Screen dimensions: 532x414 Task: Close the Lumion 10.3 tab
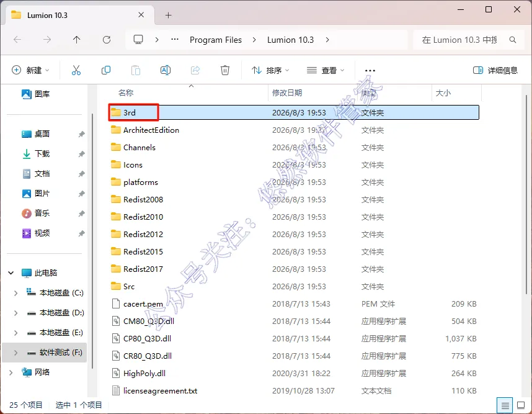141,15
